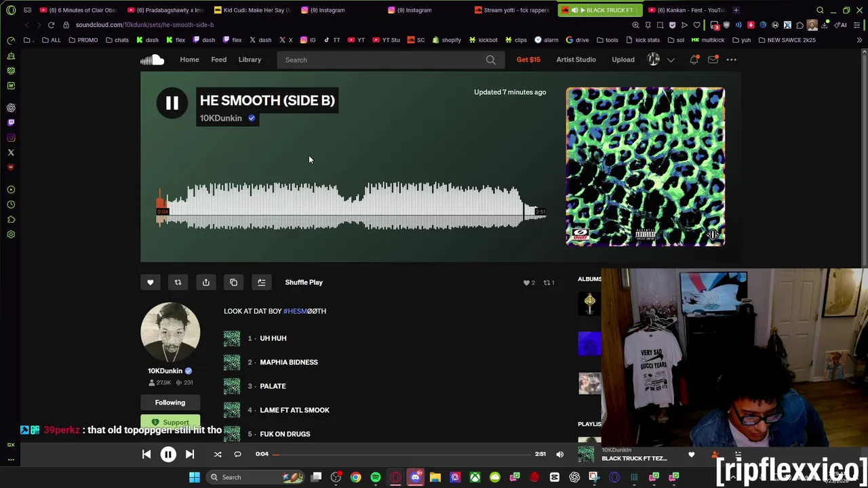Pause playback in bottom player bar
The height and width of the screenshot is (488, 868).
pos(168,454)
